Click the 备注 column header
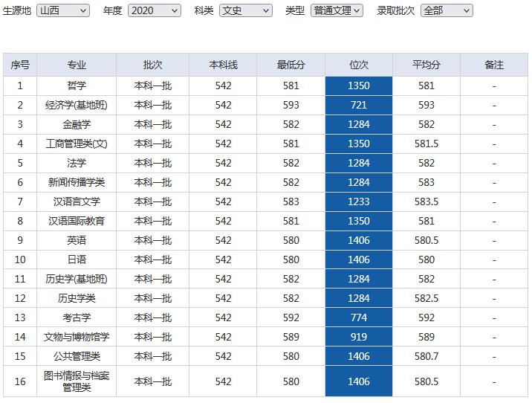 [494, 65]
